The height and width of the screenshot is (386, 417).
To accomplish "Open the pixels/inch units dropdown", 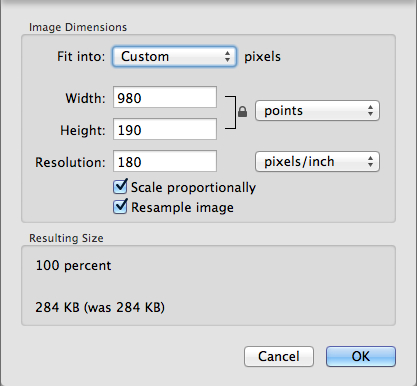I will 317,162.
